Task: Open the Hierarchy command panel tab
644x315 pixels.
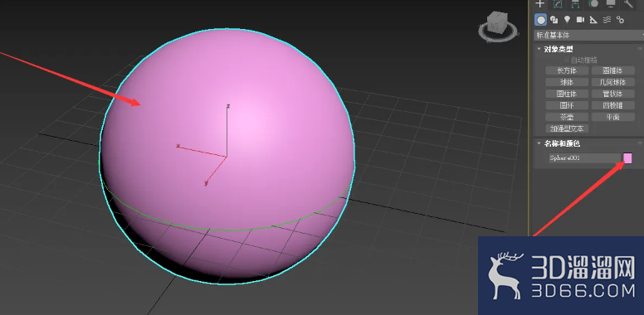Action: click(575, 4)
